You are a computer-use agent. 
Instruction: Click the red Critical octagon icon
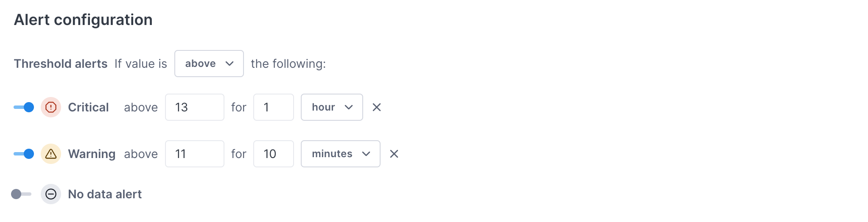coord(51,107)
